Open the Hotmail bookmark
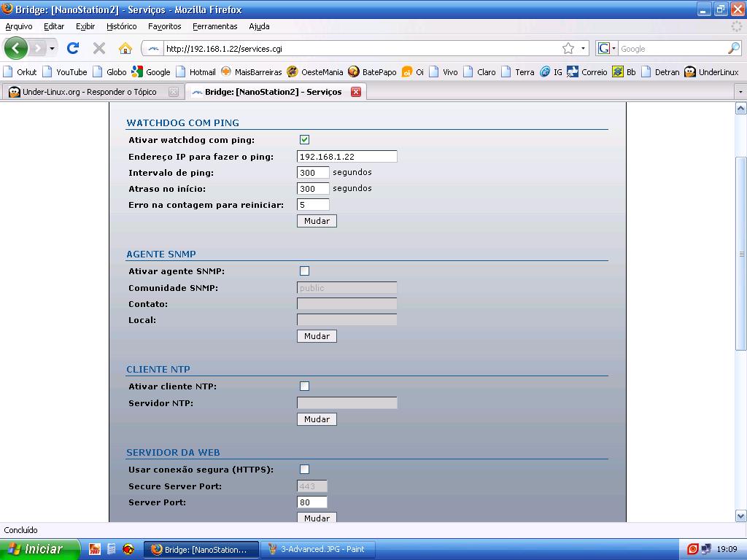This screenshot has height=560, width=747. tap(196, 72)
